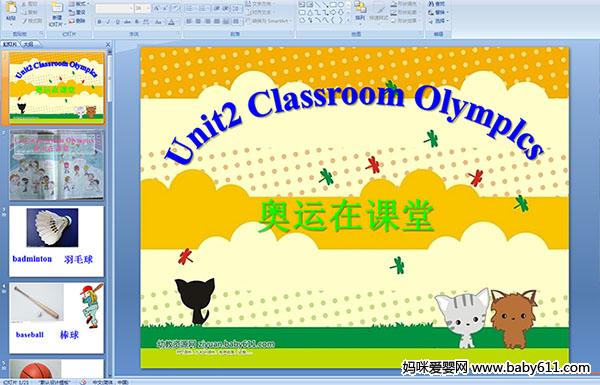Open the Font dialog launcher
The image size is (600, 385).
point(178,34)
